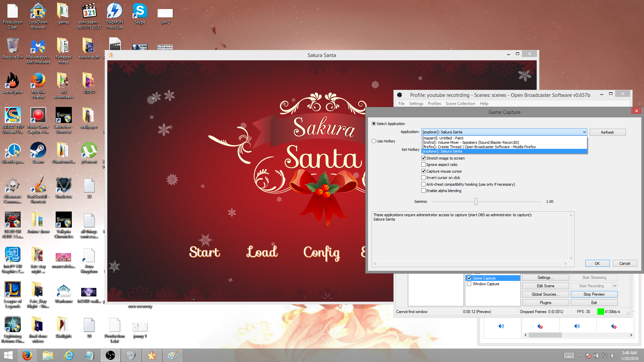Viewport: 644px width, 362px height.
Task: Open the AKIBAS TRIP Undead desktop icon
Action: pyautogui.click(x=13, y=120)
